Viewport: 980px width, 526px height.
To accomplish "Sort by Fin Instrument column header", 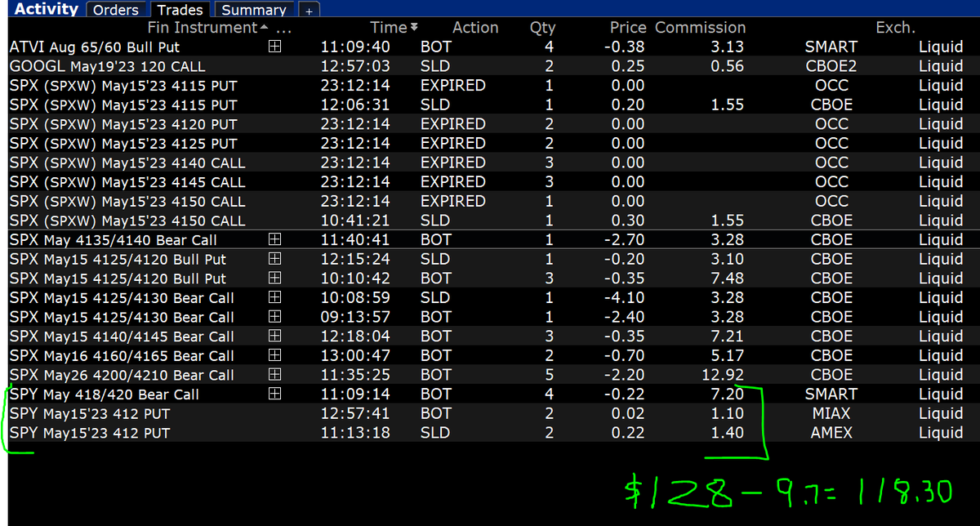I will click(x=203, y=28).
